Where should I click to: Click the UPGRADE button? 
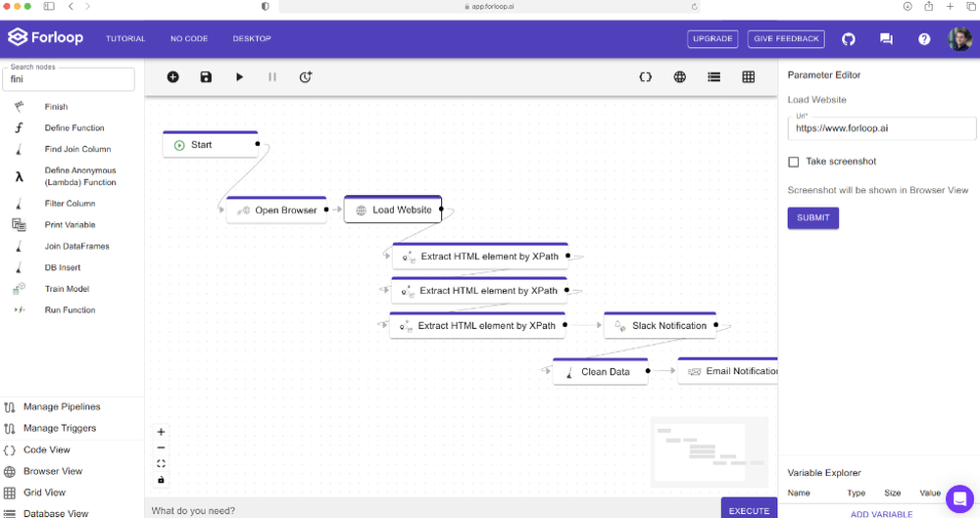(x=712, y=39)
